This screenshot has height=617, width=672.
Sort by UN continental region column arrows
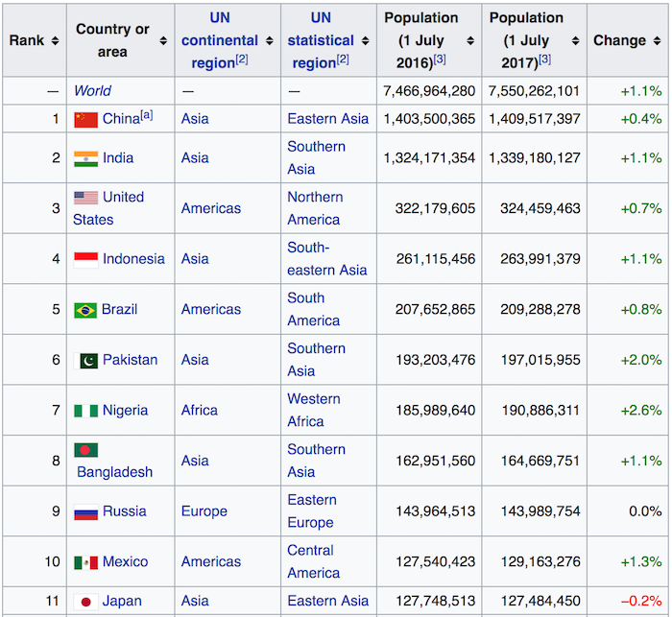(269, 40)
